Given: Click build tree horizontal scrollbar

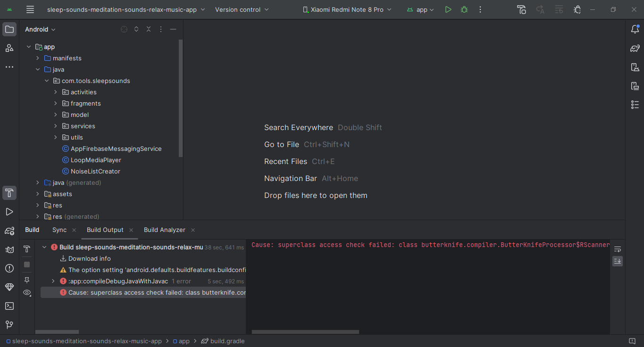Looking at the screenshot, I should pyautogui.click(x=57, y=332).
